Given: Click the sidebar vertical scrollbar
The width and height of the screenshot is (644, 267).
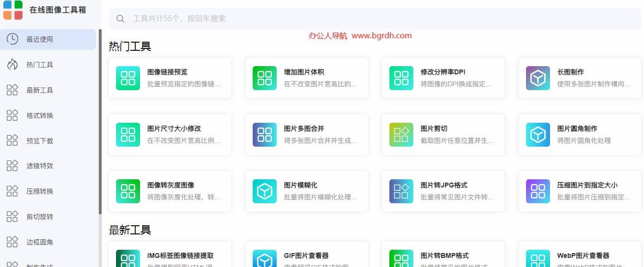Looking at the screenshot, I should click(x=100, y=122).
